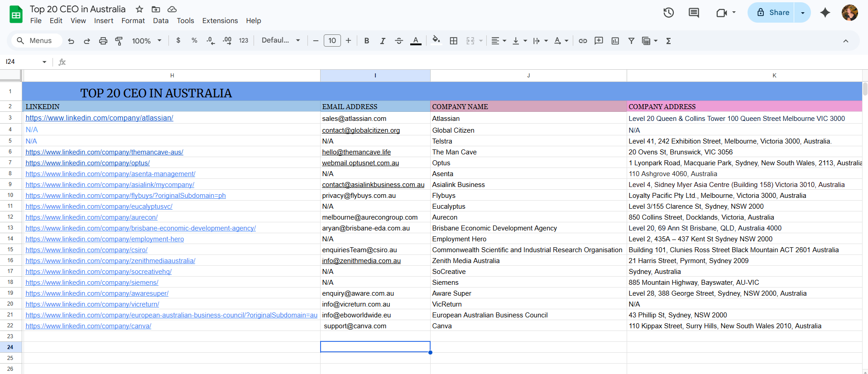Click contact@globalcitizen.org email link

coord(361,130)
